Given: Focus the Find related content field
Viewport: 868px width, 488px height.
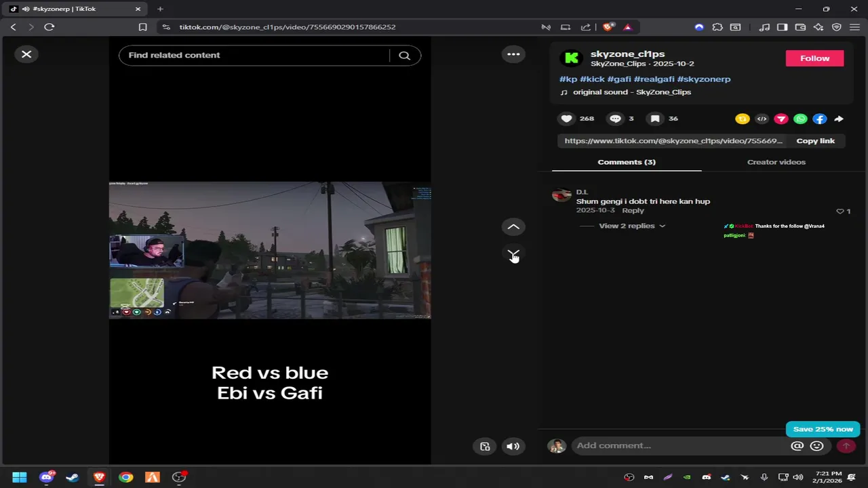Looking at the screenshot, I should tap(255, 56).
